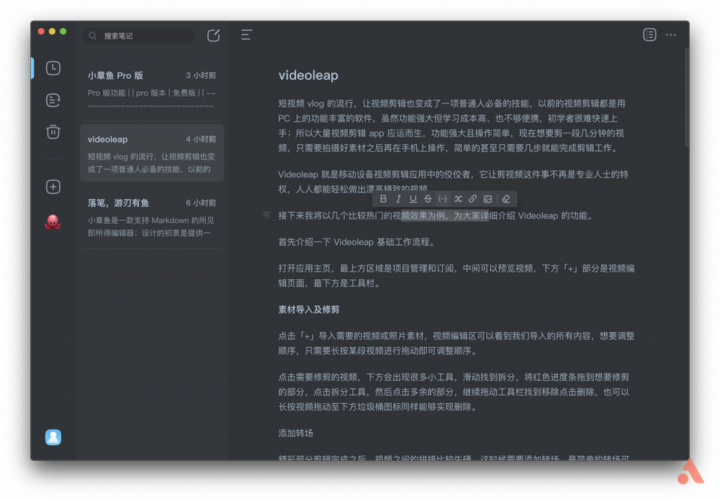Click the editor vertical scrollbar
Viewport: 720px width, 501px height.
click(686, 98)
